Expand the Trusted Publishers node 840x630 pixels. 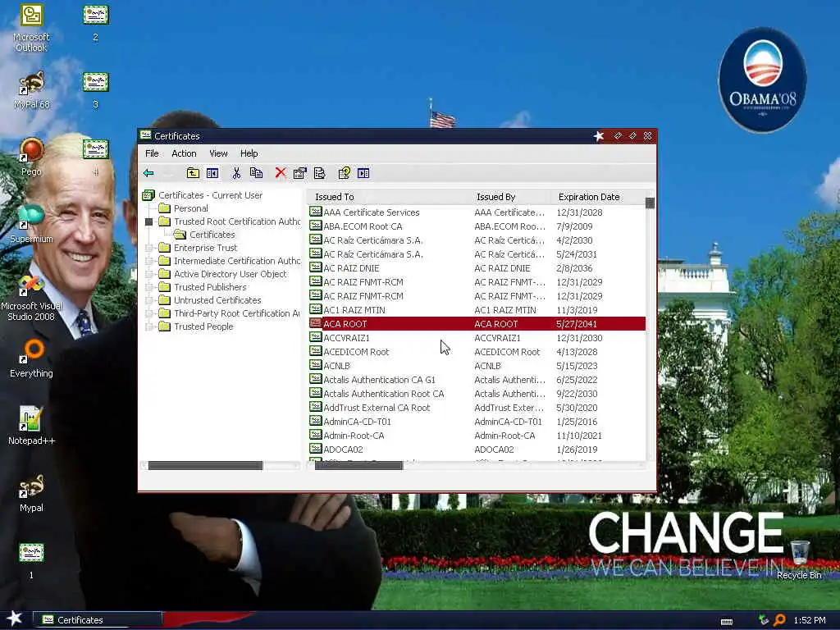pyautogui.click(x=149, y=287)
